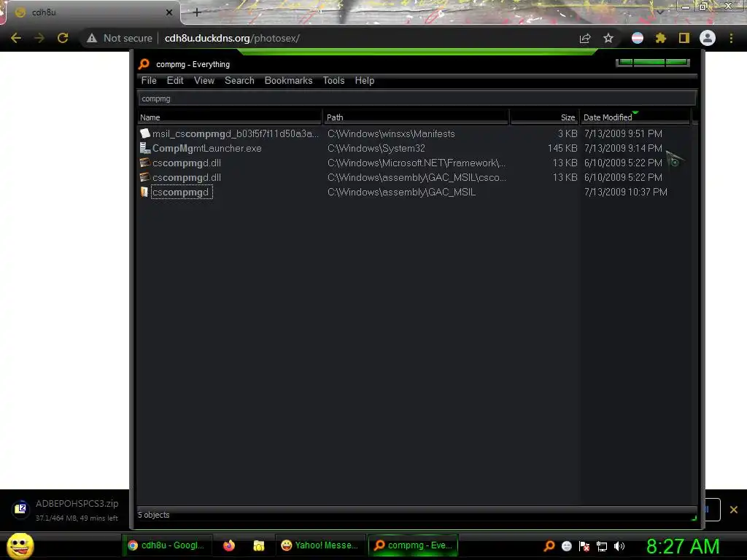
Task: Sort results by Date Modified column
Action: (635, 117)
